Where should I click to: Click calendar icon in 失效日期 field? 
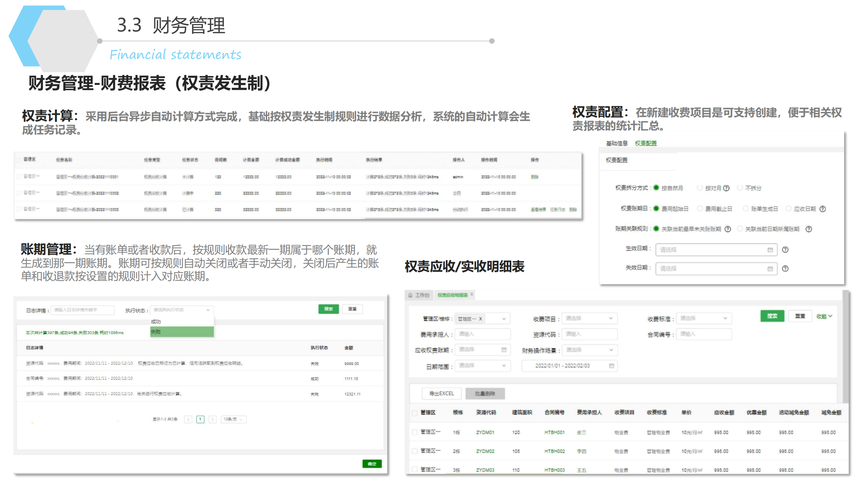[x=770, y=268]
